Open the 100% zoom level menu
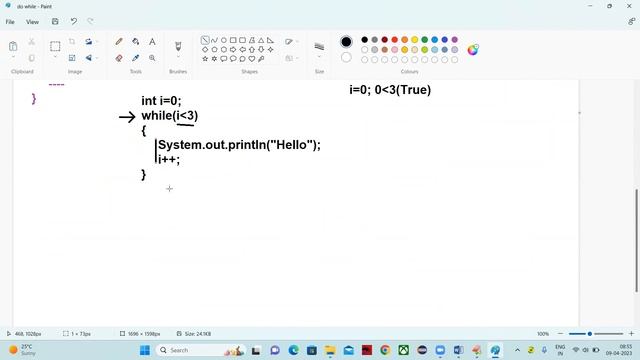 pyautogui.click(x=543, y=333)
